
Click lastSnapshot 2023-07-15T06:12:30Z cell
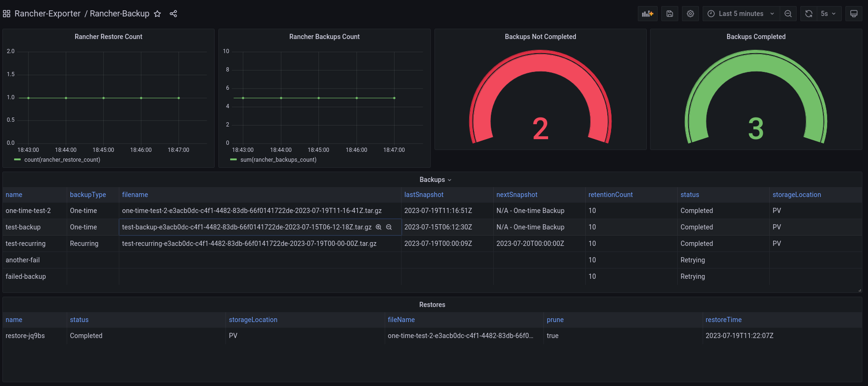447,227
